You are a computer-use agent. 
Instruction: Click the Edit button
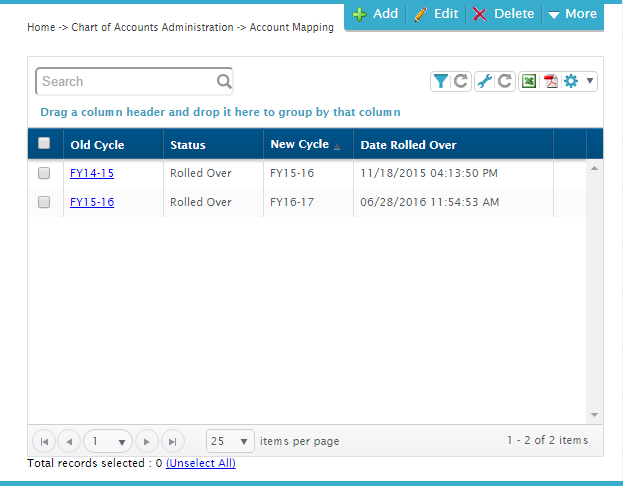(436, 14)
